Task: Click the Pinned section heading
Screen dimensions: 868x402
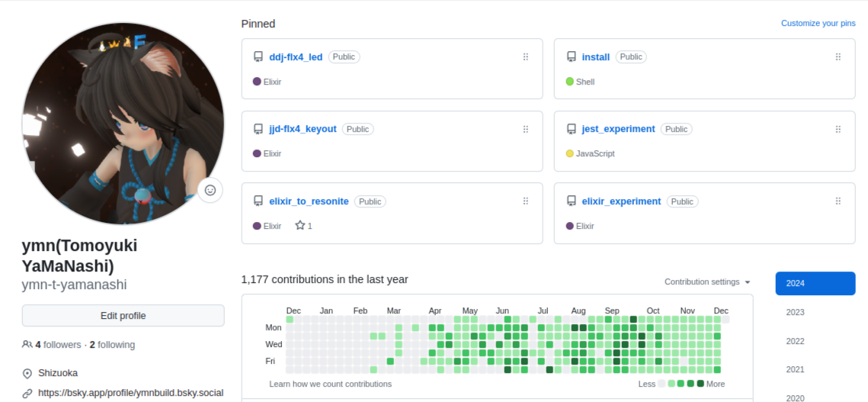Action: [x=258, y=24]
